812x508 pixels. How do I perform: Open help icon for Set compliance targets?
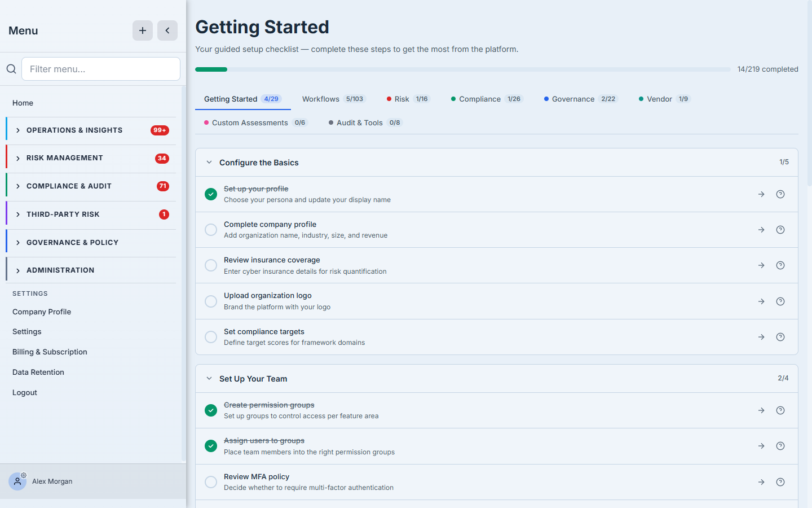pyautogui.click(x=780, y=337)
